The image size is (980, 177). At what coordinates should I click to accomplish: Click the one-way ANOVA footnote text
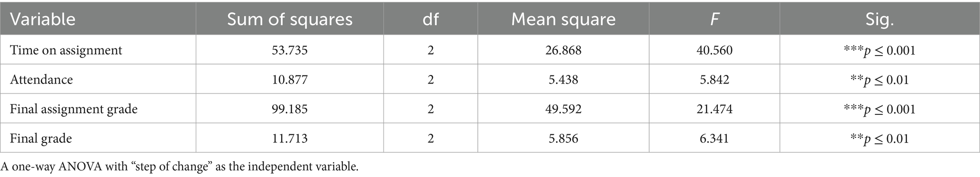[x=180, y=167]
